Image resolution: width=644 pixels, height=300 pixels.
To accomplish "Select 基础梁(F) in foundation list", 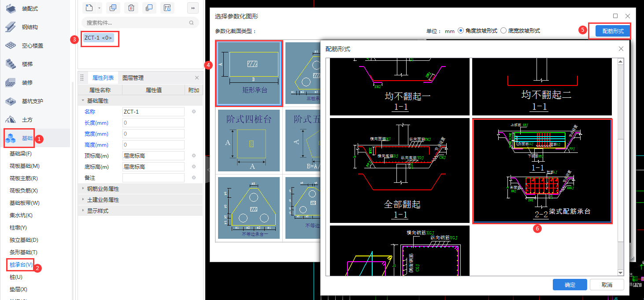I will coord(21,154).
